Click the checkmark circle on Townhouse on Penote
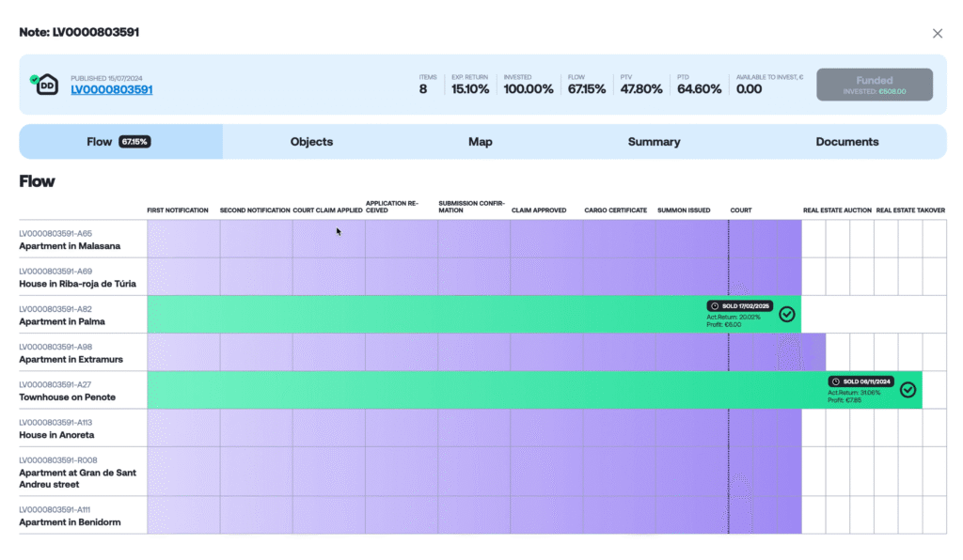This screenshot has height=560, width=963. click(908, 390)
